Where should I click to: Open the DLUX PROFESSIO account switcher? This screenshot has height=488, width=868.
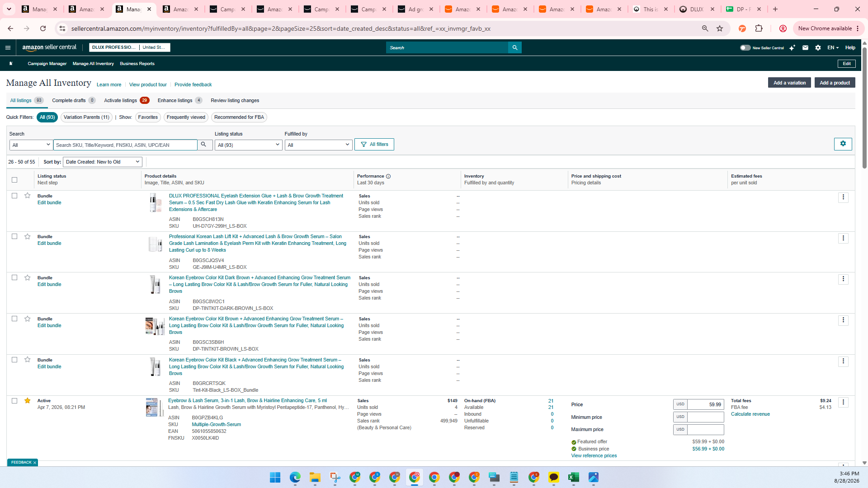[129, 47]
